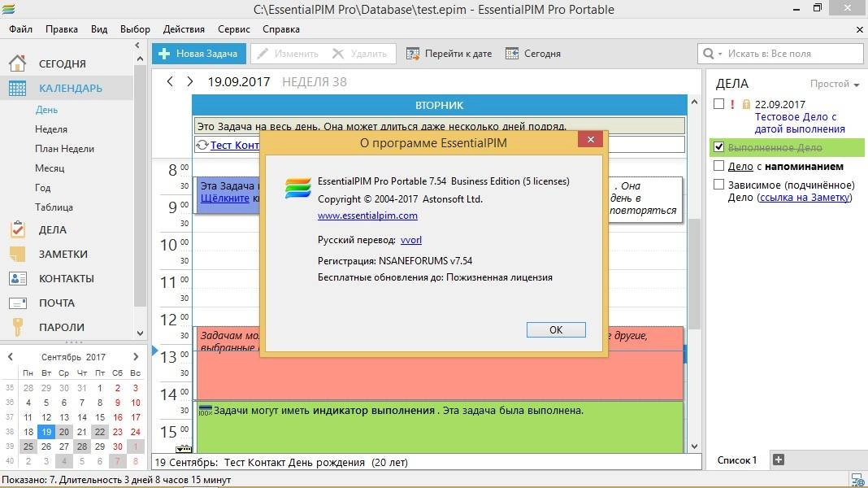Click the all-day task banner

point(440,126)
